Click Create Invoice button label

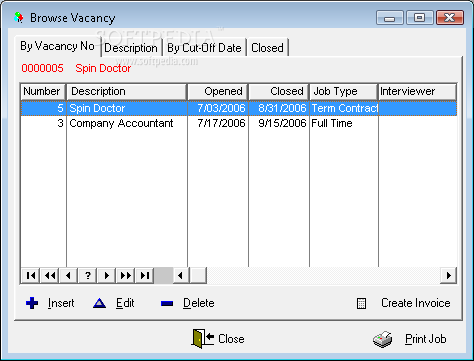(x=416, y=303)
